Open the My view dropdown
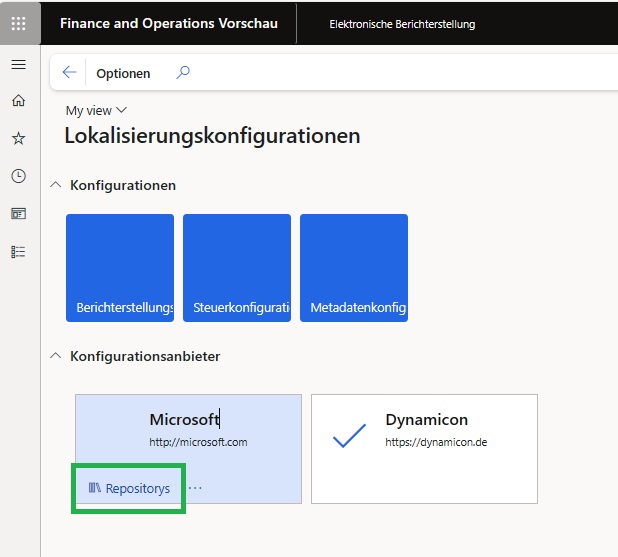The image size is (618, 557). point(96,110)
